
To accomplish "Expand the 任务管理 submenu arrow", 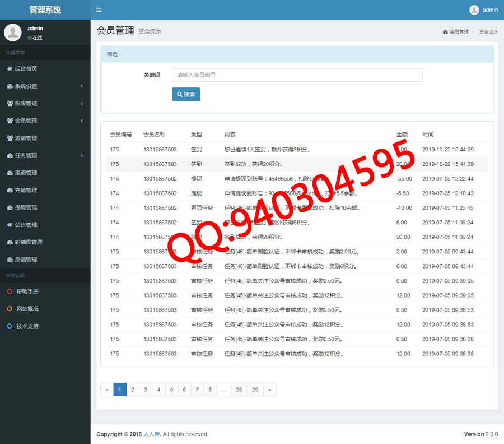I will [82, 156].
